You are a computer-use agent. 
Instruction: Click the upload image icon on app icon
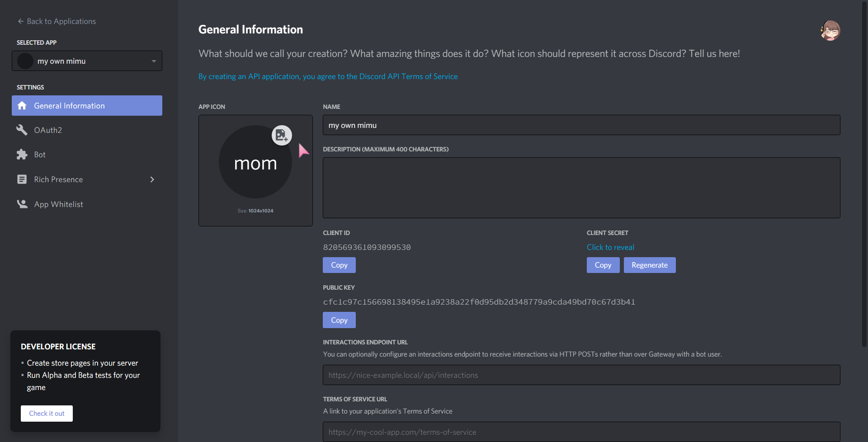click(281, 135)
